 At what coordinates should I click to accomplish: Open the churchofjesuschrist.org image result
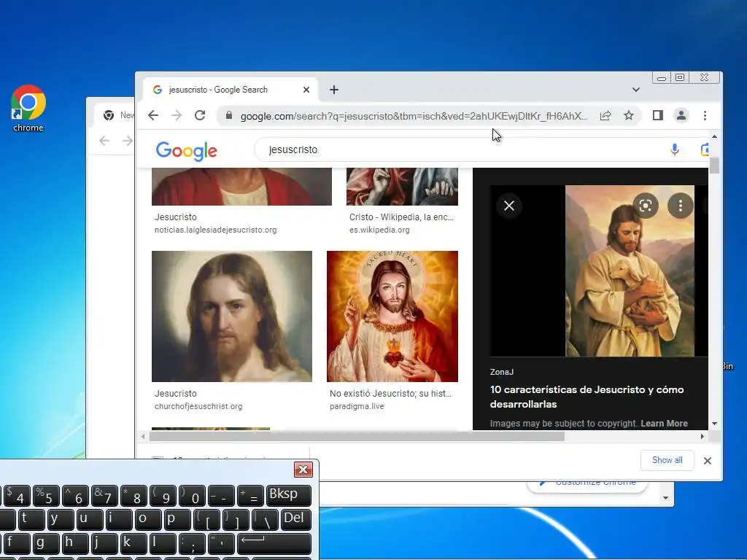click(x=231, y=316)
